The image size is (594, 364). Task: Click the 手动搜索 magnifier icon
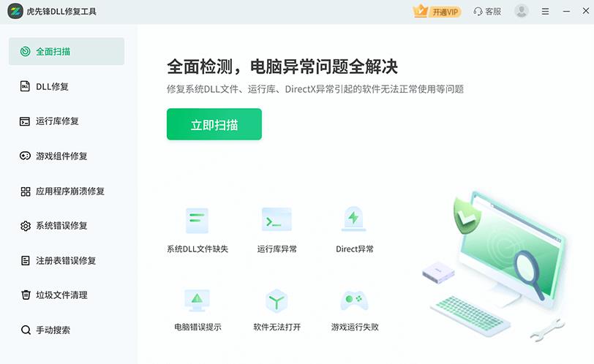tap(26, 330)
